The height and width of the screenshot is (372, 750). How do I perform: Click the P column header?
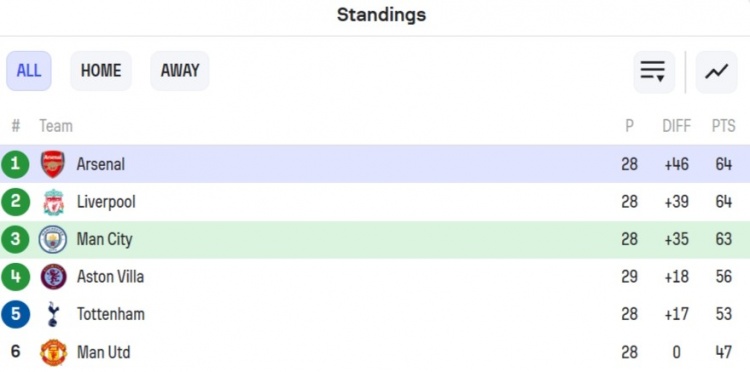[x=629, y=126]
